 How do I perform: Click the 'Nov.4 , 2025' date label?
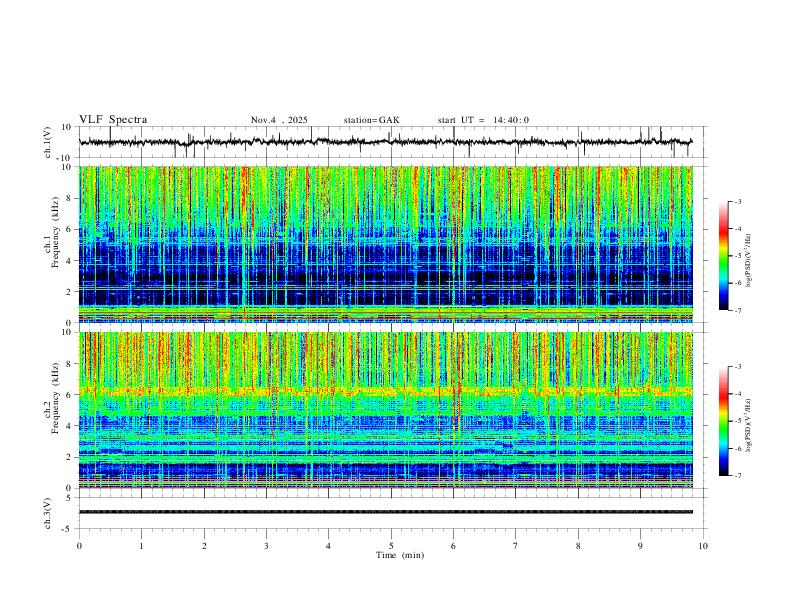(x=279, y=120)
